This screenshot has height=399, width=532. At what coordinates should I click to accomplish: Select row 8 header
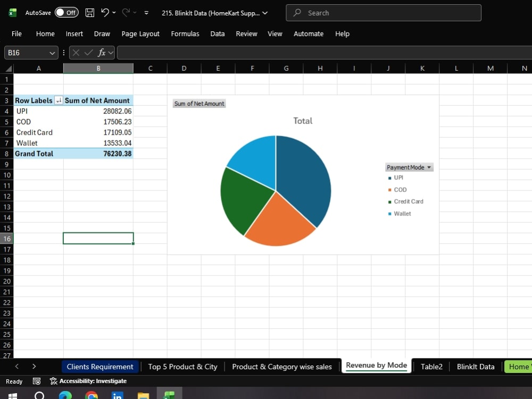click(6, 154)
